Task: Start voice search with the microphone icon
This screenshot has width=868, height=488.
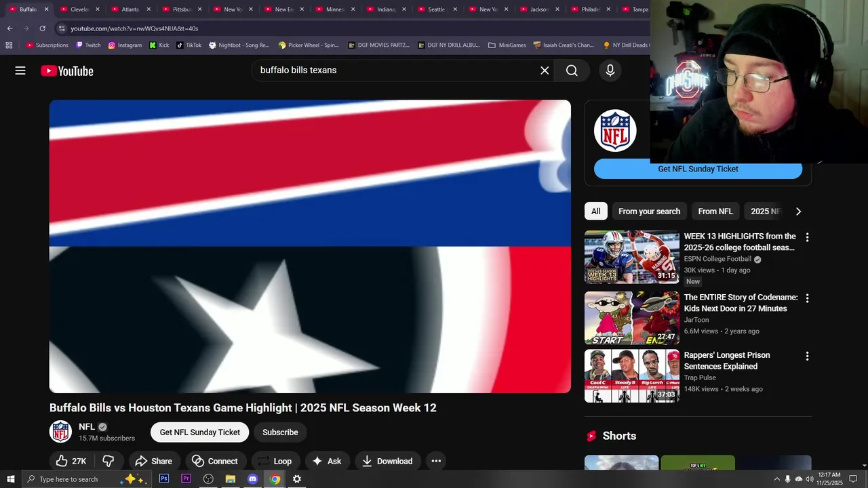Action: [x=610, y=70]
